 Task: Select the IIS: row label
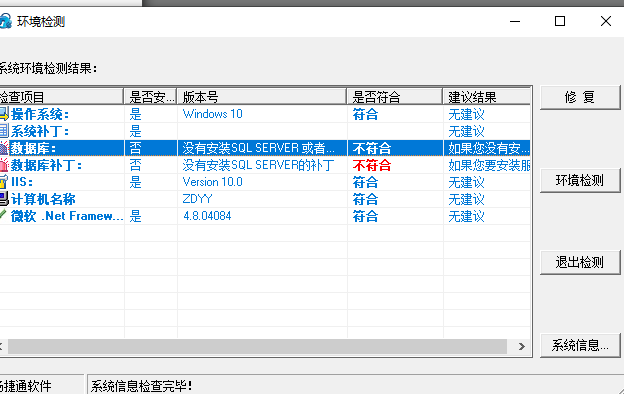pyautogui.click(x=22, y=182)
